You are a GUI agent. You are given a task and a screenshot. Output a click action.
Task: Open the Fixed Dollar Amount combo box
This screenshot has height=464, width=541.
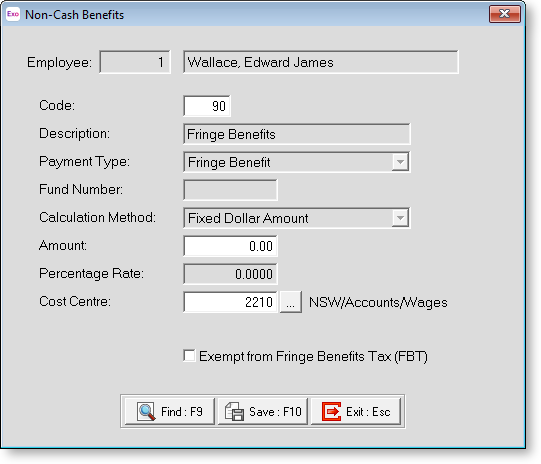coord(297,218)
